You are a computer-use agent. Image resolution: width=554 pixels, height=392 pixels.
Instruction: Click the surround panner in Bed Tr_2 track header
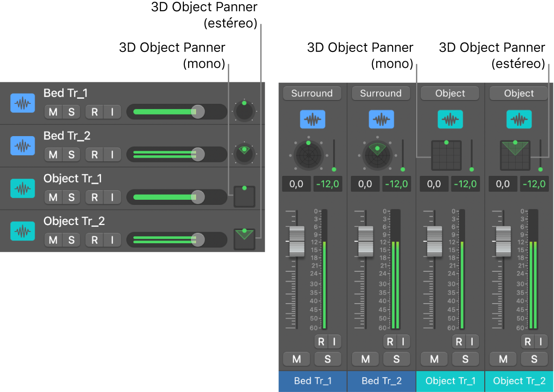tap(244, 153)
